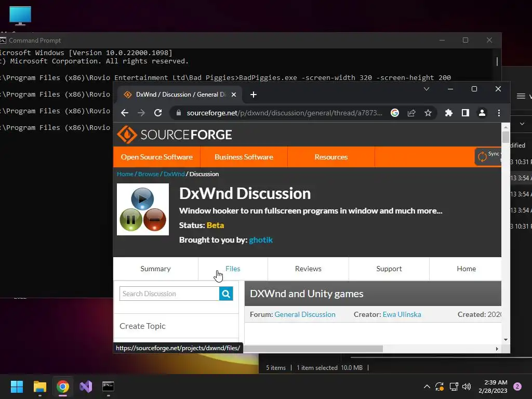Open File Explorer from the taskbar
The width and height of the screenshot is (532, 399).
39,387
